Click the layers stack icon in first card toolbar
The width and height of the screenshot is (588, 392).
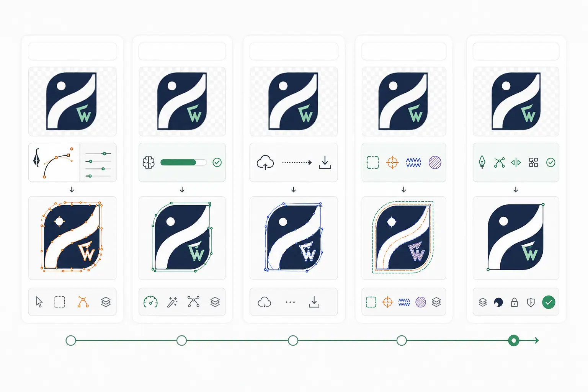click(106, 302)
